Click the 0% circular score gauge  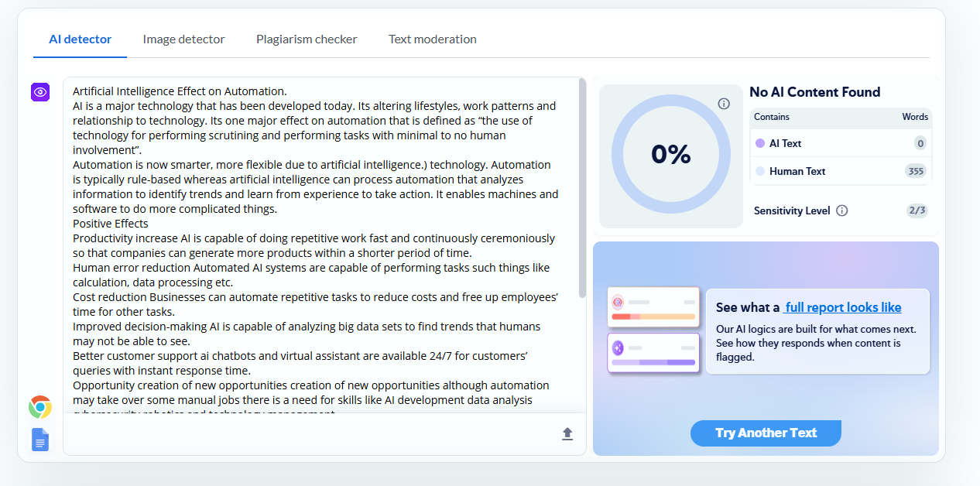tap(670, 155)
